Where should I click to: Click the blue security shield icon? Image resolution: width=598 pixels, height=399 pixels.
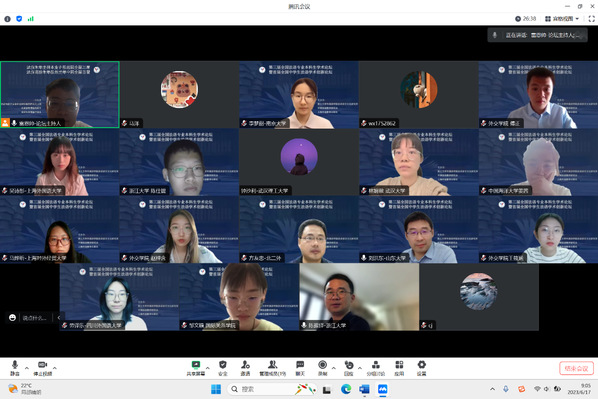tap(19, 19)
